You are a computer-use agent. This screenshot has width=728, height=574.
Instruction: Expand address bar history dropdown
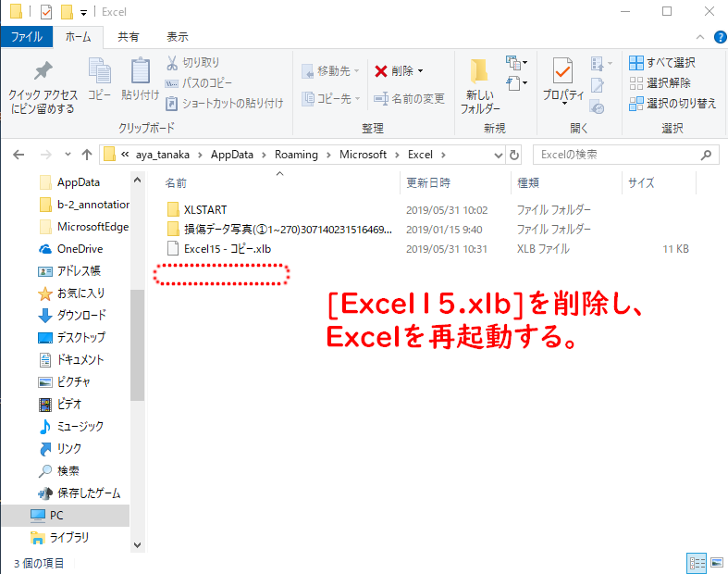[x=499, y=156]
